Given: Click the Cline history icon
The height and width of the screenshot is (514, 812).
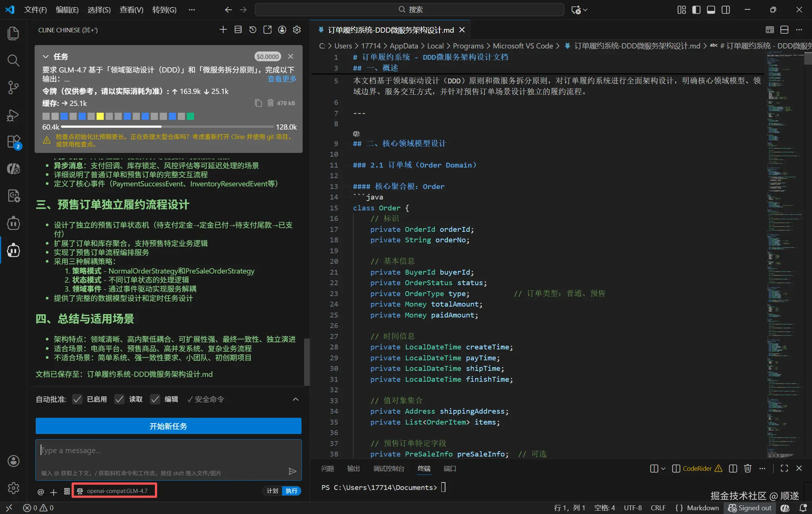Looking at the screenshot, I should 253,30.
